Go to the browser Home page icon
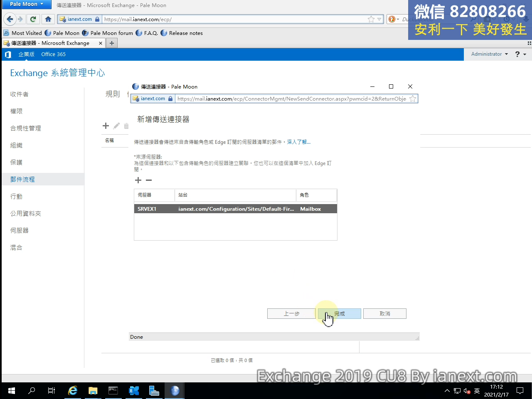This screenshot has width=532, height=399. click(x=48, y=19)
